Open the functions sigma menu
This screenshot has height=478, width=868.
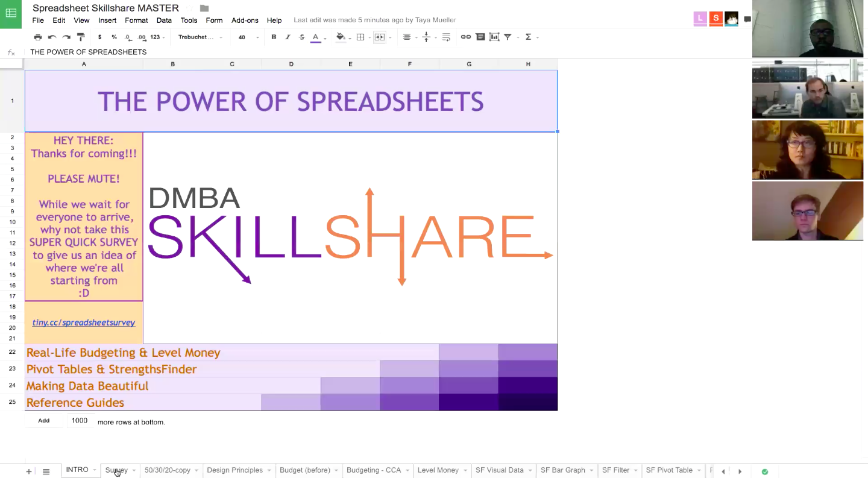(x=528, y=37)
